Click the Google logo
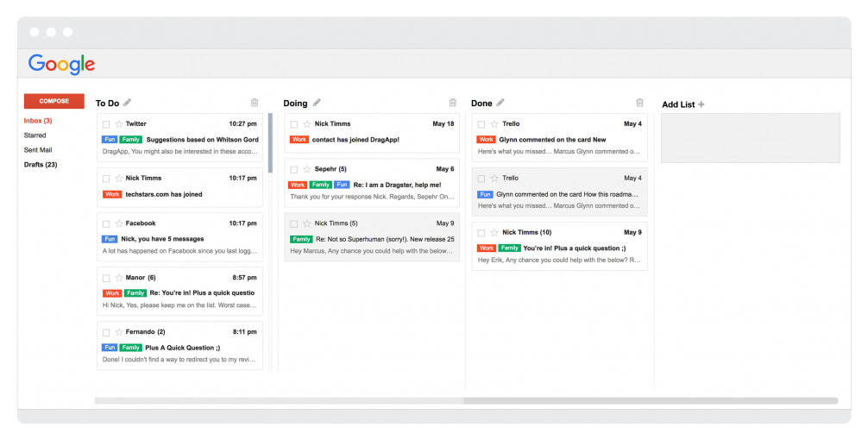The width and height of the screenshot is (868, 440). pos(61,64)
